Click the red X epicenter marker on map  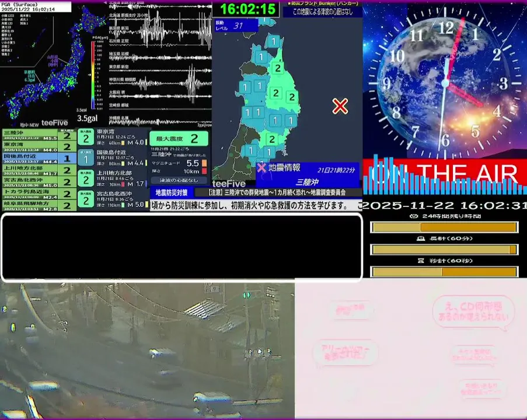340,106
